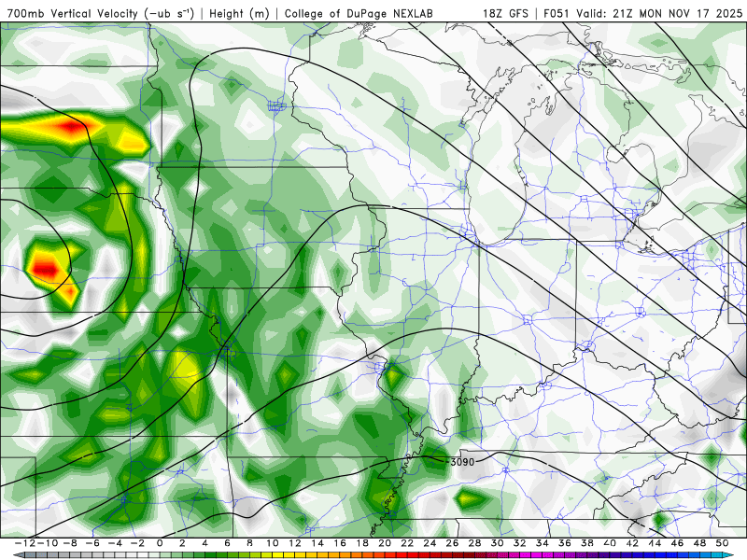Click the '-4' color bar tick label
Image resolution: width=747 pixels, height=560 pixels.
click(115, 543)
